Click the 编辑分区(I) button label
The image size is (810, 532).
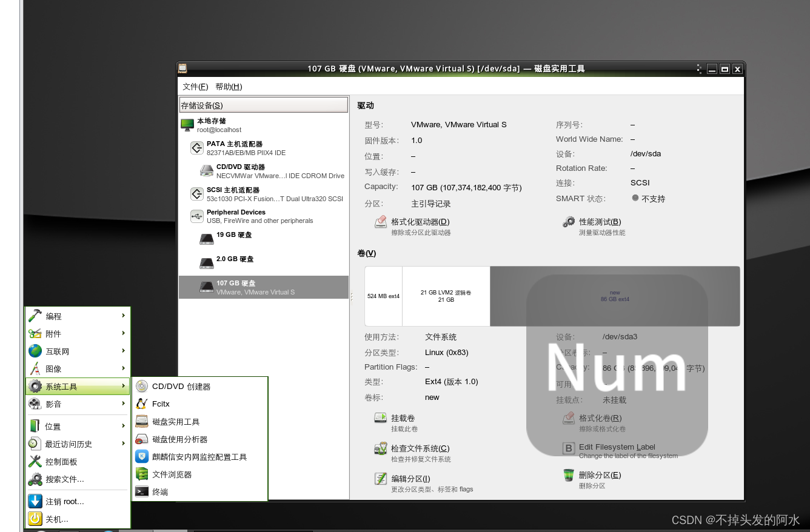[410, 479]
